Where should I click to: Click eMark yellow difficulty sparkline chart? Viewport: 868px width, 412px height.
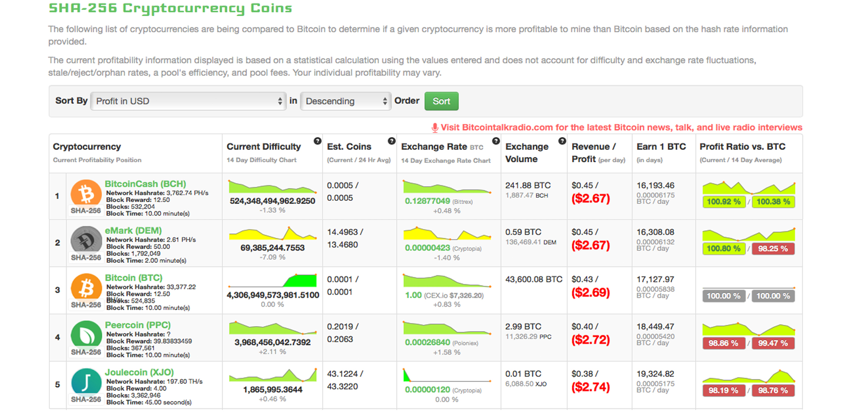[273, 233]
